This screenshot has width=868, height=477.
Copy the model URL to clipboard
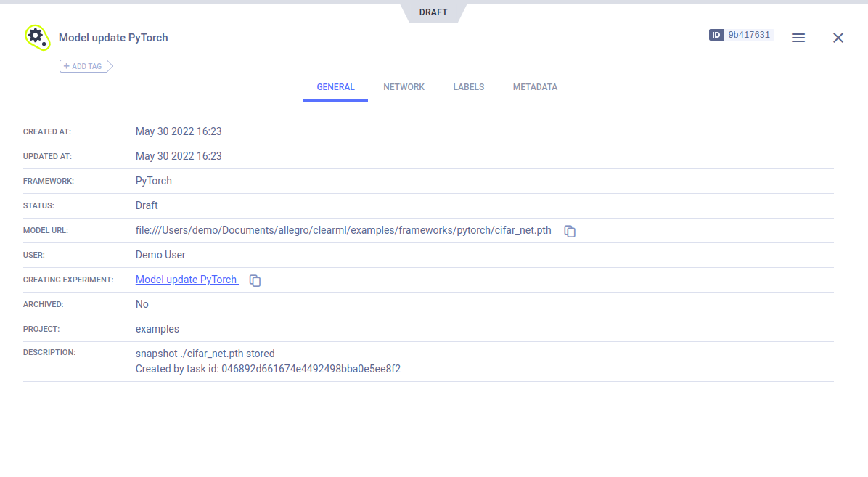click(x=570, y=231)
